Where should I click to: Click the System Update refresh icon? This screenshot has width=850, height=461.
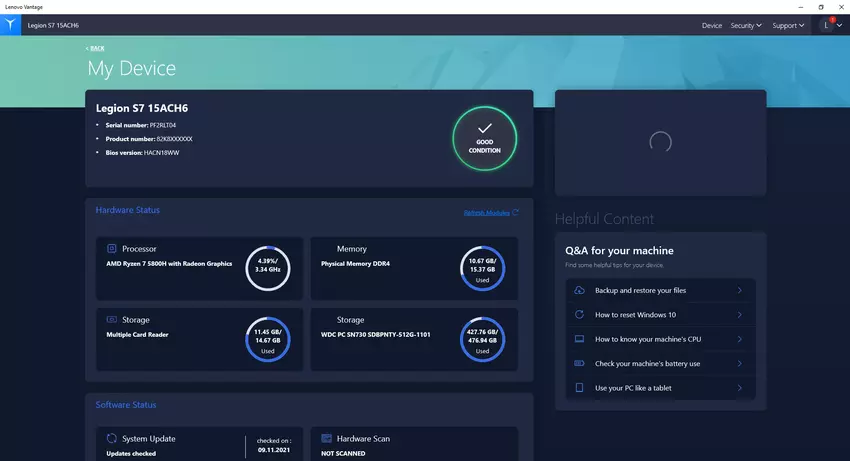tap(112, 438)
